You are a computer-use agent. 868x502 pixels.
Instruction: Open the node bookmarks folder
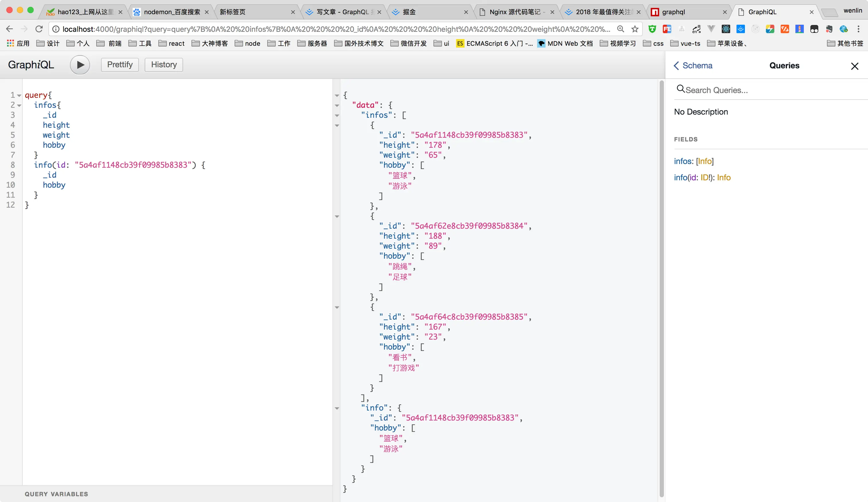click(x=248, y=43)
